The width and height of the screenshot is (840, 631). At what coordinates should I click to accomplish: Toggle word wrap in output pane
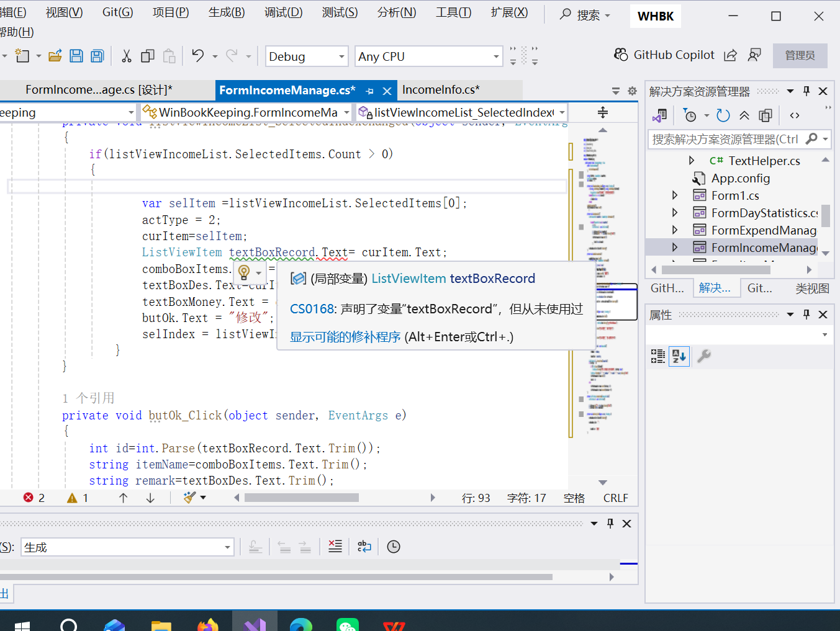(364, 547)
